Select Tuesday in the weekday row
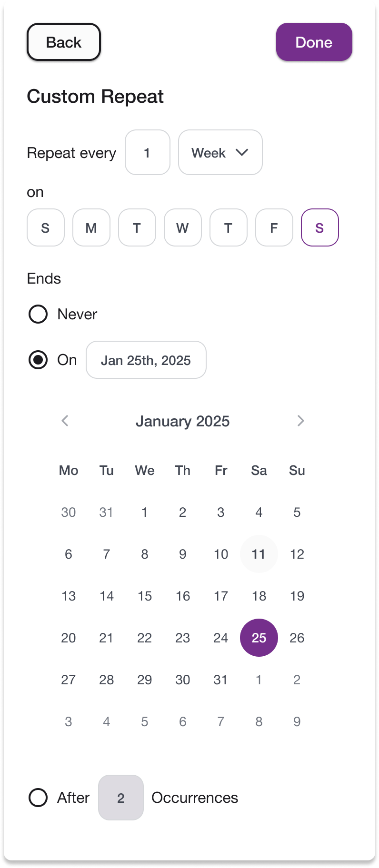 pyautogui.click(x=137, y=227)
